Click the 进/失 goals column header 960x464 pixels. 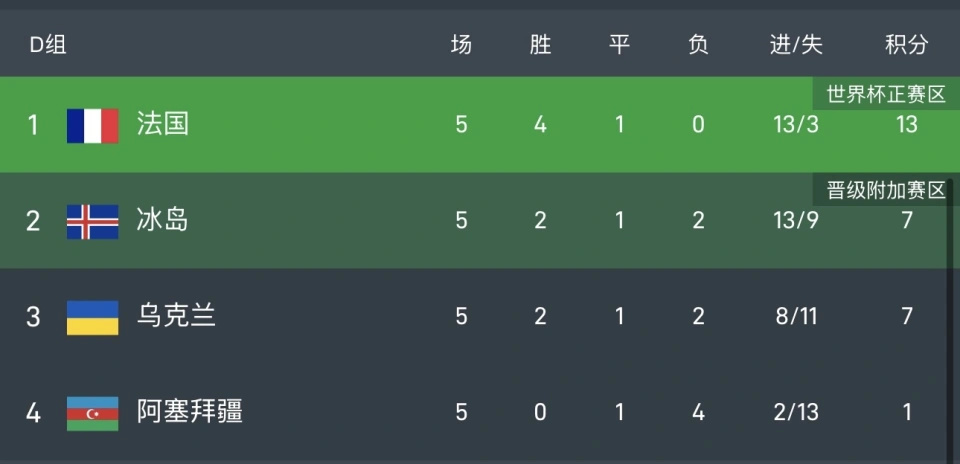[796, 45]
